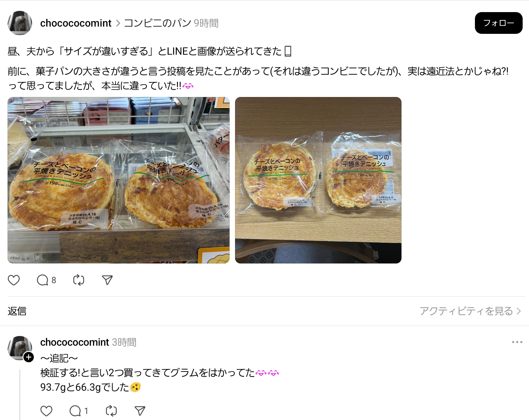Repost the main post

pyautogui.click(x=79, y=280)
